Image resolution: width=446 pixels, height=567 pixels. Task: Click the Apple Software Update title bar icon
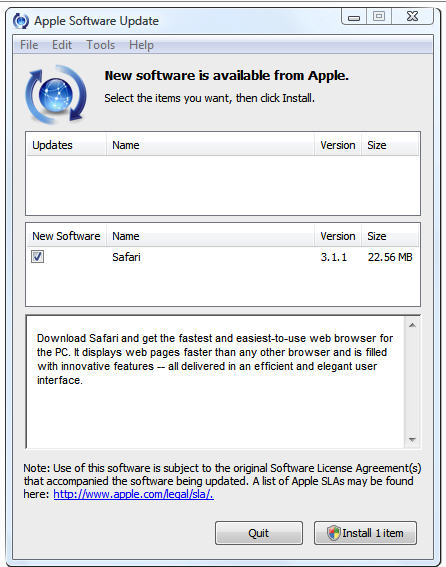21,21
